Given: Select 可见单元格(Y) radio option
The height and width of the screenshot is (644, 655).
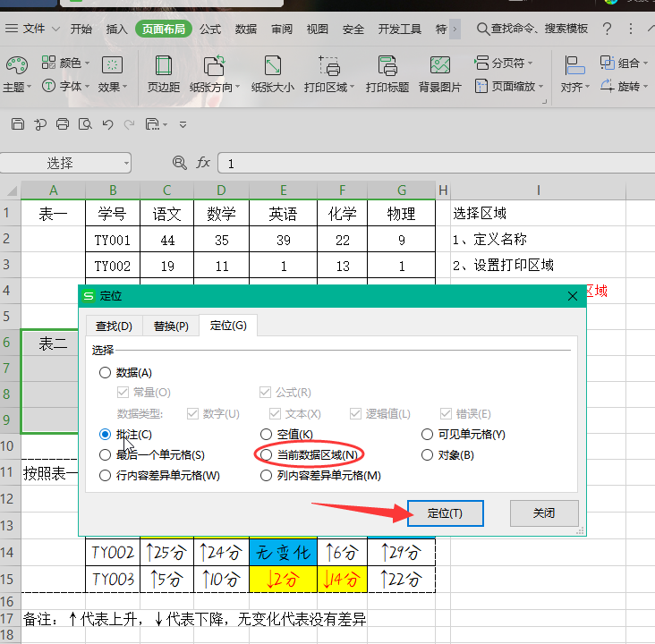Looking at the screenshot, I should [x=427, y=435].
